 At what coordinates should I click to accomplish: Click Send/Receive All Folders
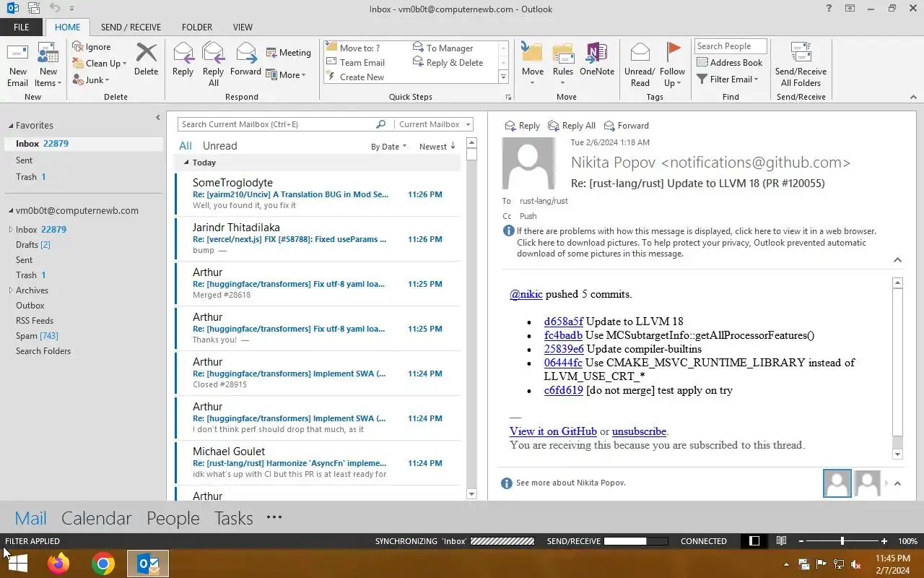click(801, 65)
